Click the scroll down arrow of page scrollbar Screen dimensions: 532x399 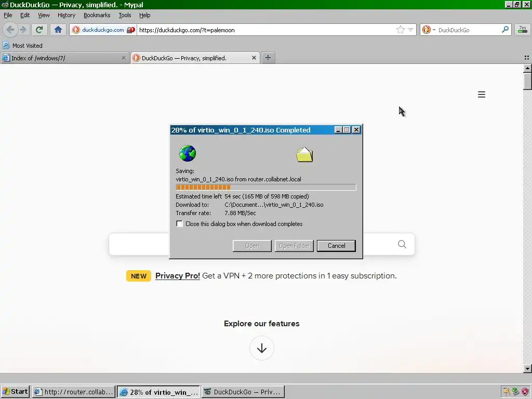tap(527, 368)
